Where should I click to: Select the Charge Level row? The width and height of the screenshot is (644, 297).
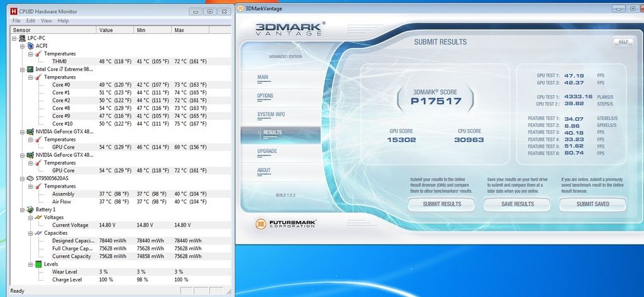(121, 280)
